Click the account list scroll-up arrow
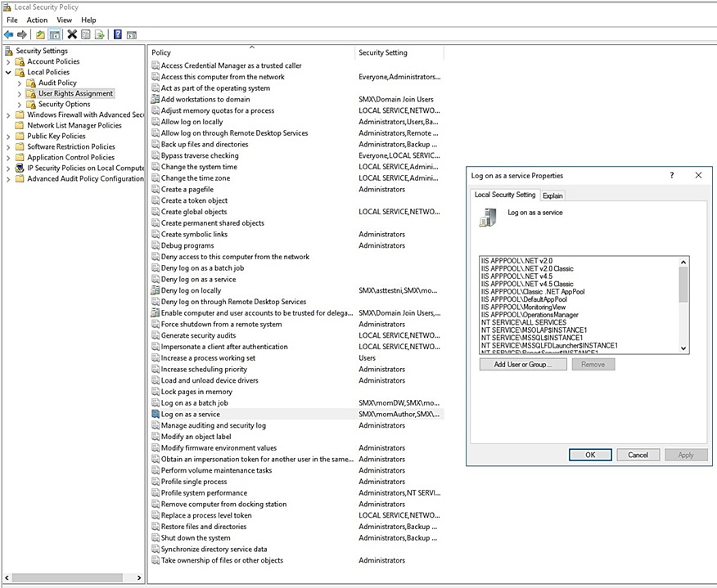 pos(683,263)
